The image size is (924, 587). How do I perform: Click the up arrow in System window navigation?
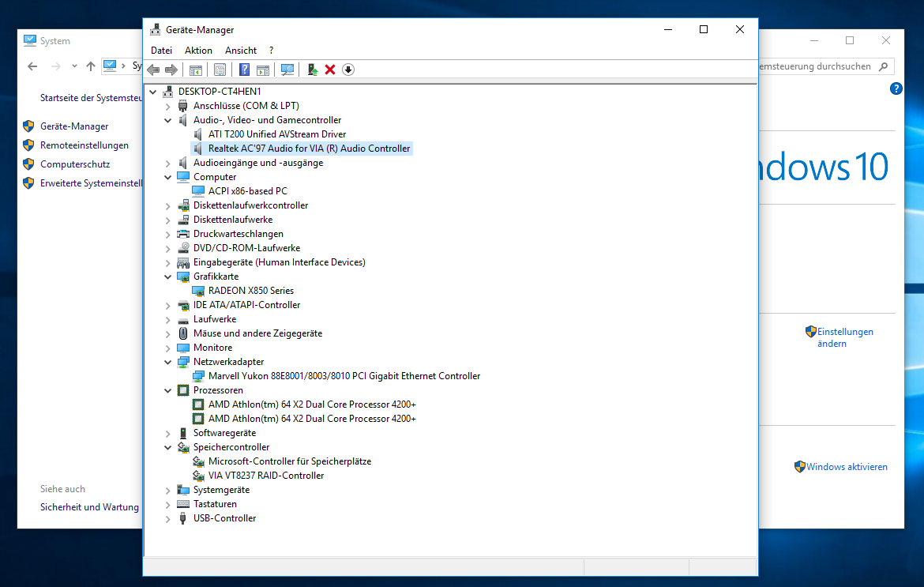(90, 66)
